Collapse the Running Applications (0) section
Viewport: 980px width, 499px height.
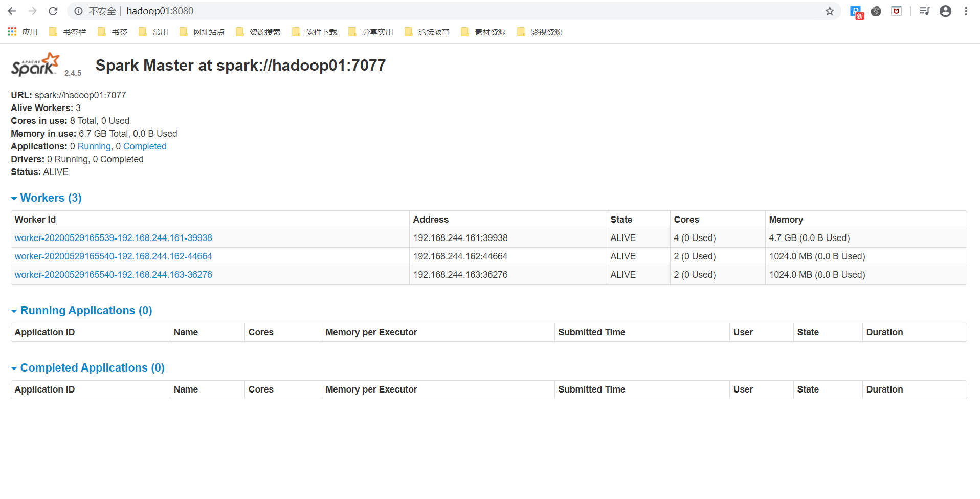click(82, 310)
